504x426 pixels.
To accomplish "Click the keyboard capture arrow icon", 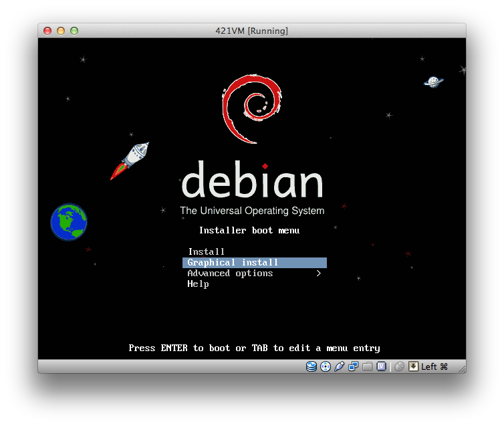I will point(413,366).
